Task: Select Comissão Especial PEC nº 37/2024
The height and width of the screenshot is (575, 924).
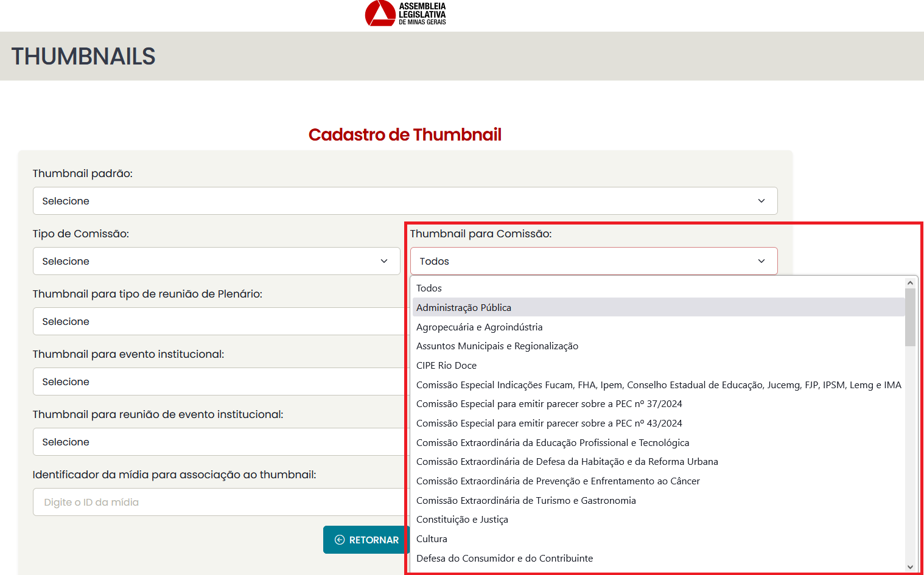Action: [x=549, y=403]
